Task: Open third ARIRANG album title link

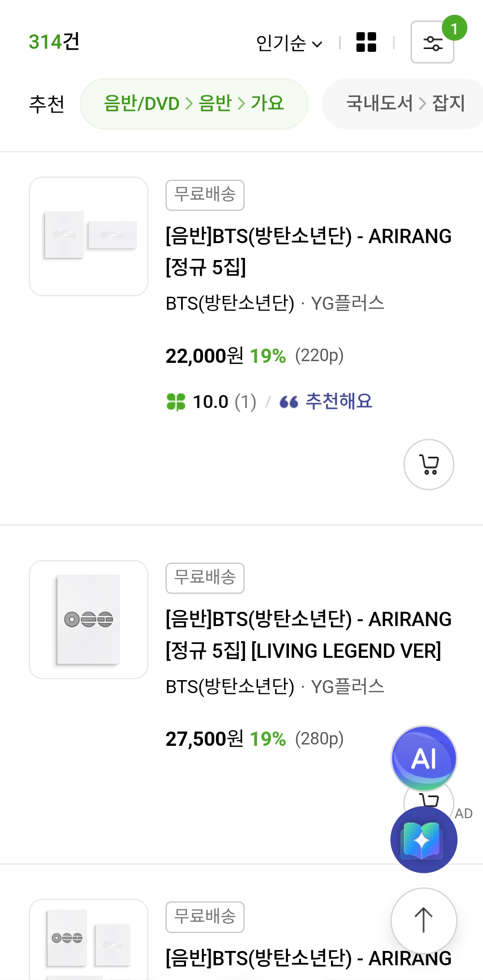Action: 308,959
